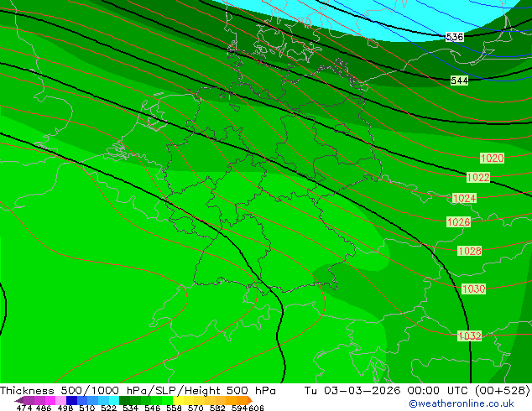
Task: Select the 1020 pressure isobar label
Action: [492, 158]
